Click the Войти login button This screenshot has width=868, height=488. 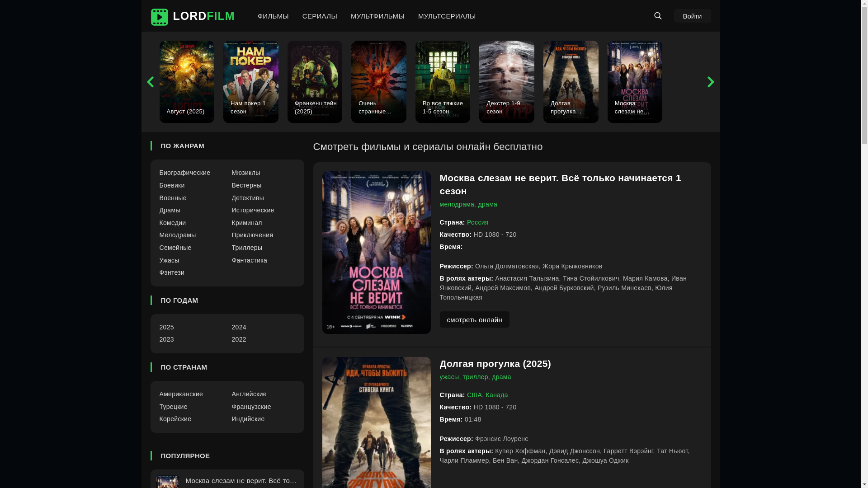pyautogui.click(x=692, y=16)
